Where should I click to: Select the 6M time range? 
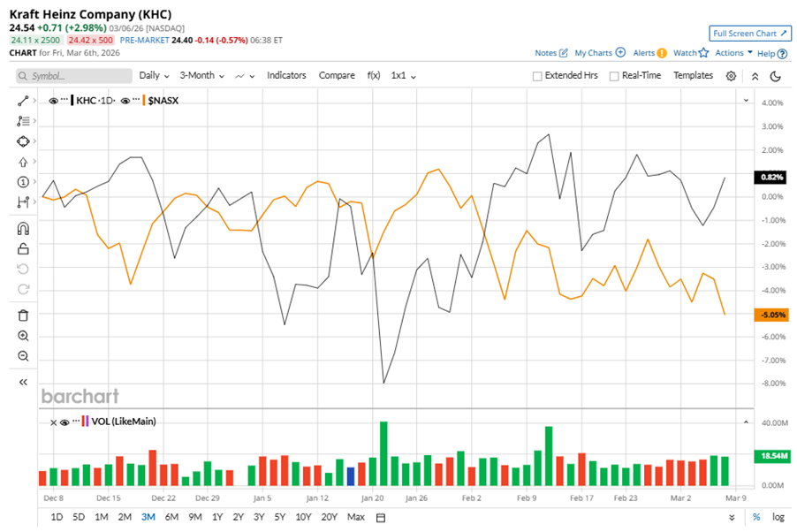click(x=171, y=517)
